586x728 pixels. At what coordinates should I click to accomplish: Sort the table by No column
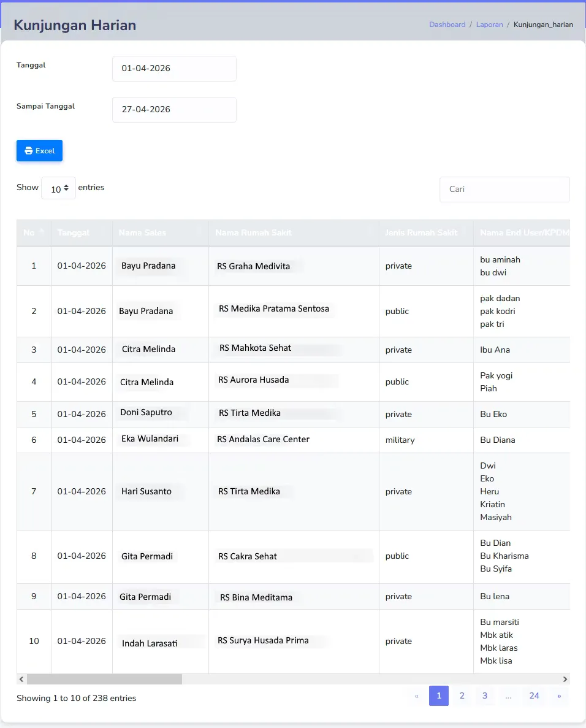pyautogui.click(x=34, y=232)
